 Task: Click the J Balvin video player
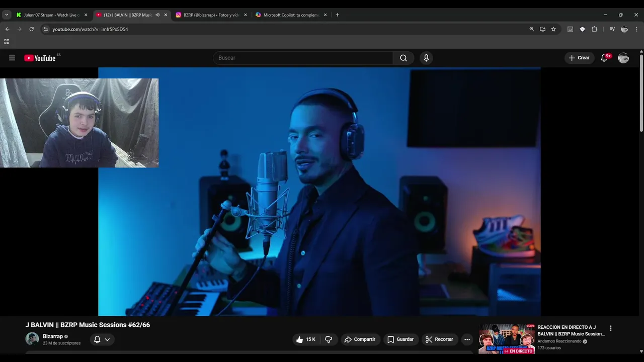319,192
